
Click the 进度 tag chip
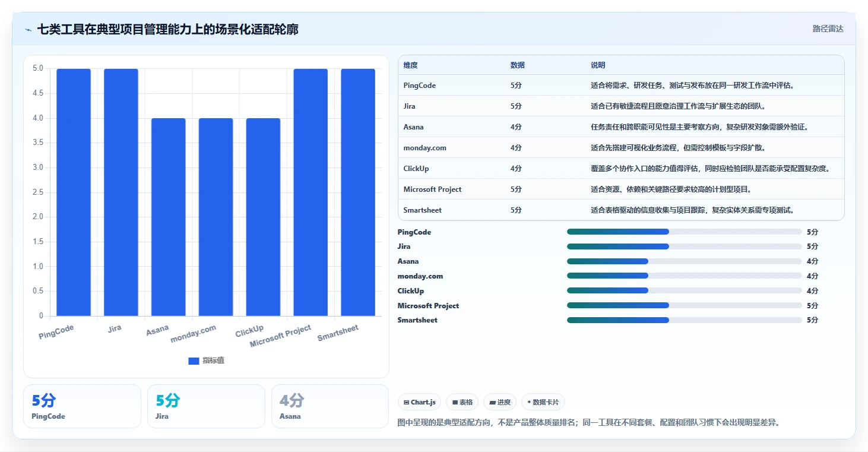tap(500, 402)
